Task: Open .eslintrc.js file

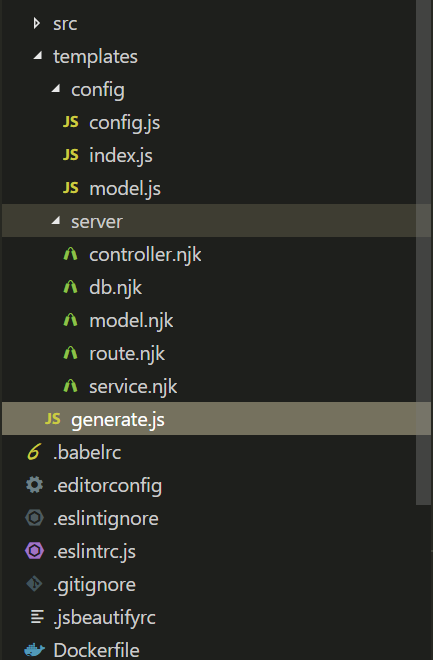Action: [x=94, y=552]
